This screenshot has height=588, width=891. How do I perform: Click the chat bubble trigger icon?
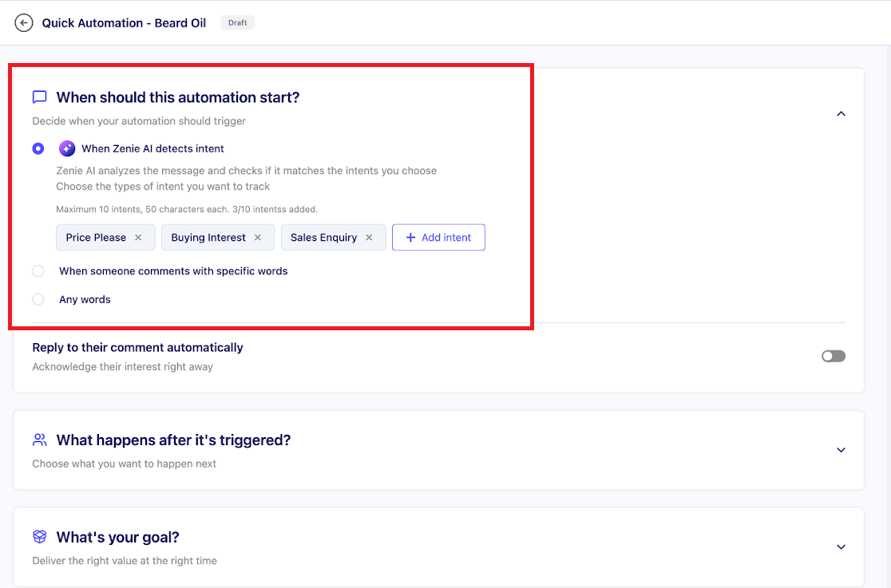(x=39, y=97)
